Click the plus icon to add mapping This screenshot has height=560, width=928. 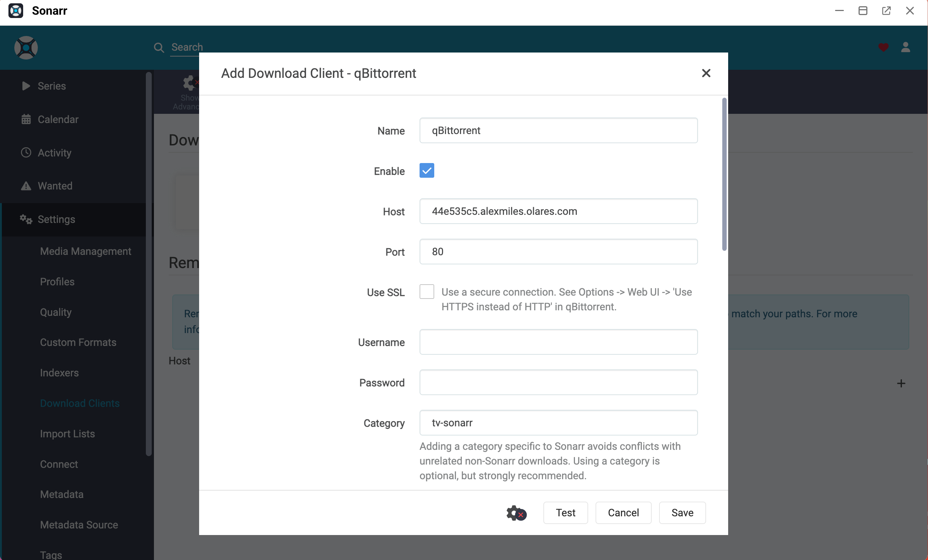coord(901,383)
